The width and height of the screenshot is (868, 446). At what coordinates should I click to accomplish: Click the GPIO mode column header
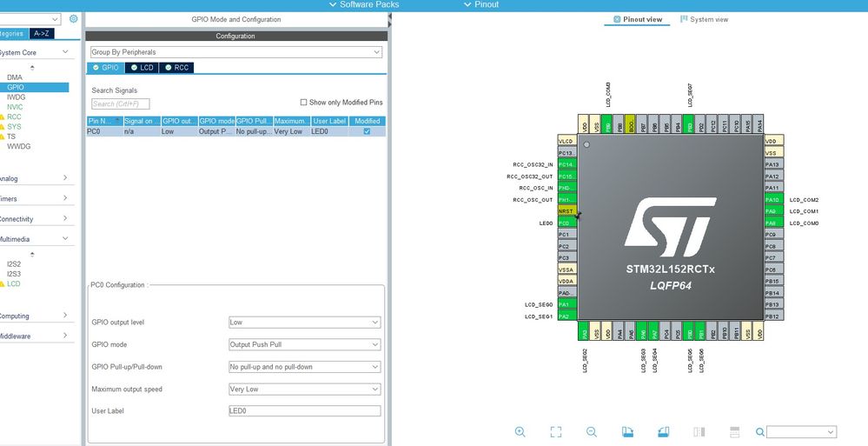click(x=217, y=121)
